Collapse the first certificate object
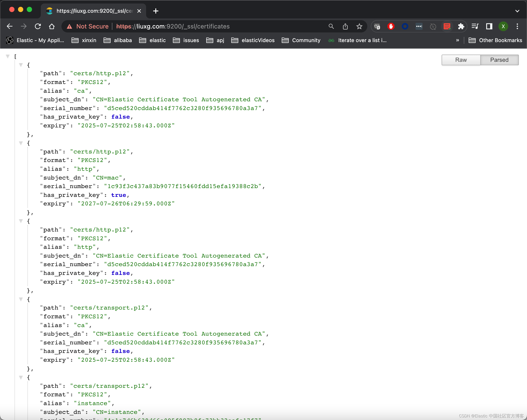 pos(21,65)
